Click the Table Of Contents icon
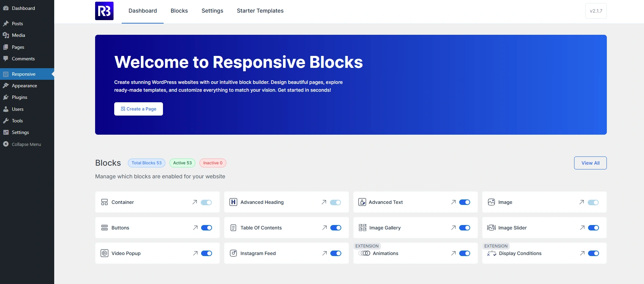The width and height of the screenshot is (644, 284). coord(233,228)
